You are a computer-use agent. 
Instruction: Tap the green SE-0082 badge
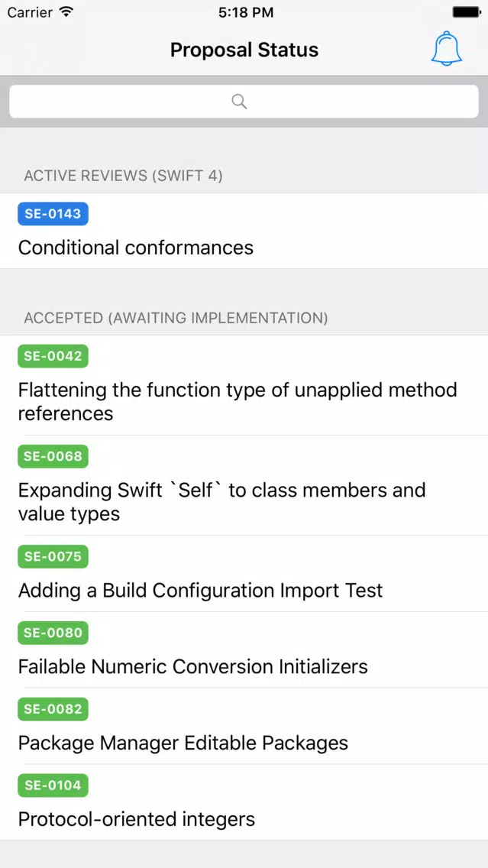(53, 709)
